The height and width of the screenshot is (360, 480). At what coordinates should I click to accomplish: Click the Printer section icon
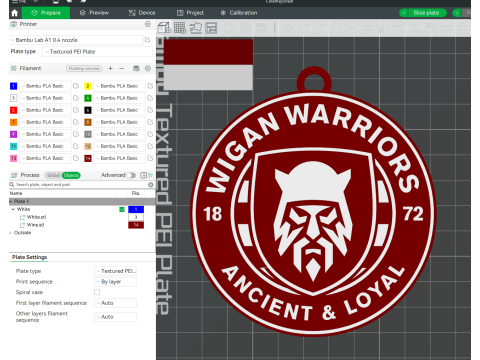(x=14, y=24)
